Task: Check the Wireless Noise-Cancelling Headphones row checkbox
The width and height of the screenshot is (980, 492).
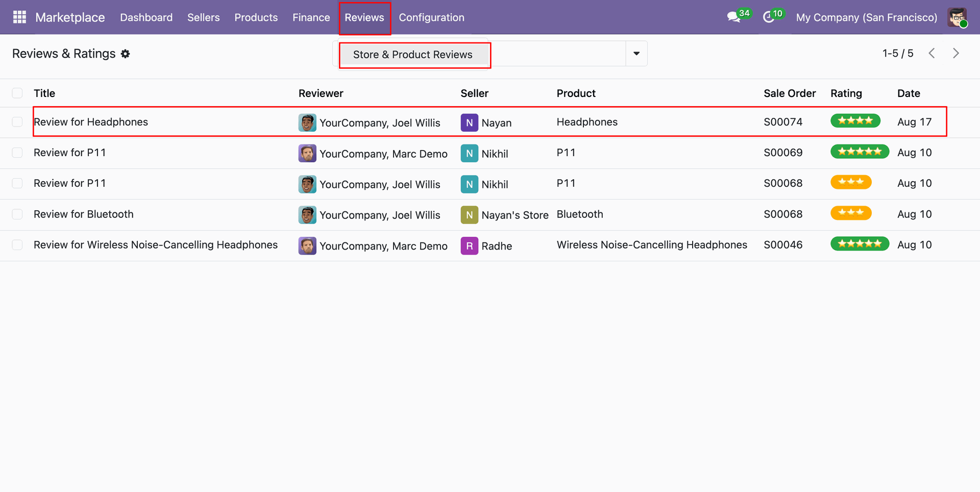Action: (17, 245)
